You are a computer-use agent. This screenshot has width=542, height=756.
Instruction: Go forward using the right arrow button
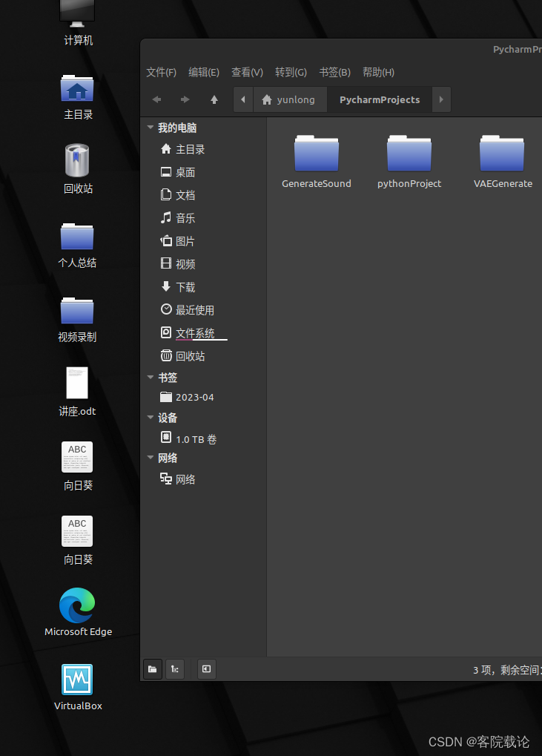185,99
